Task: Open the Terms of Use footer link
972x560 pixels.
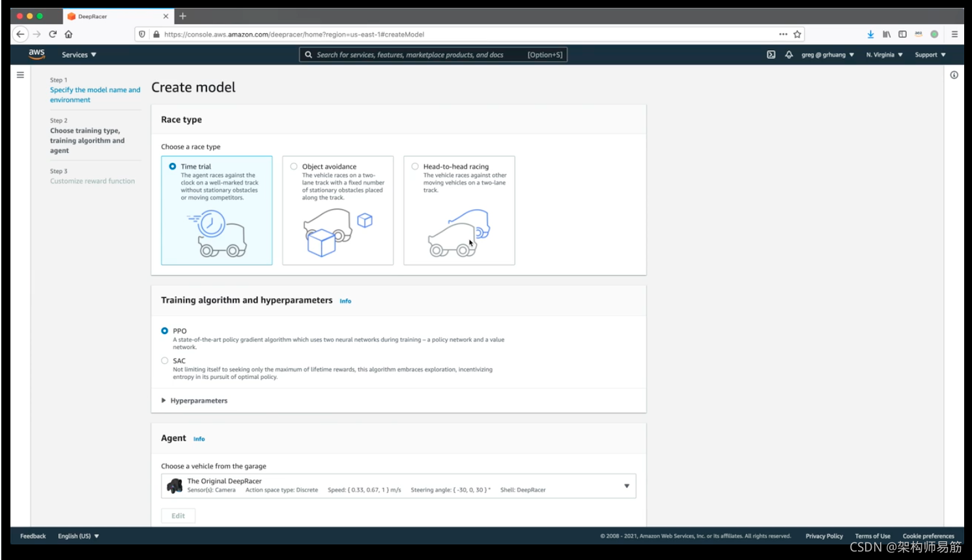Action: [872, 537]
